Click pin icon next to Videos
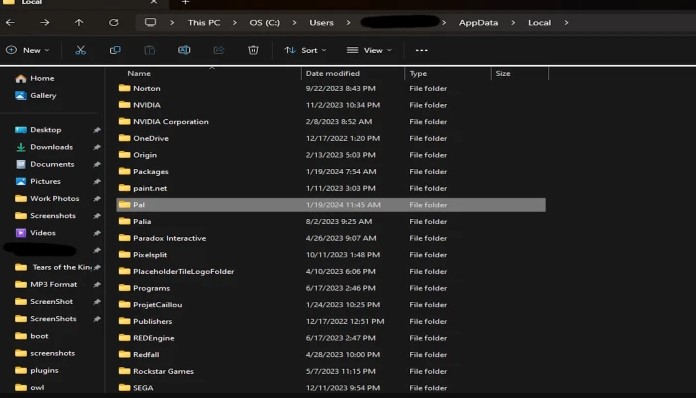Viewport: 696px width, 398px height. tap(97, 233)
